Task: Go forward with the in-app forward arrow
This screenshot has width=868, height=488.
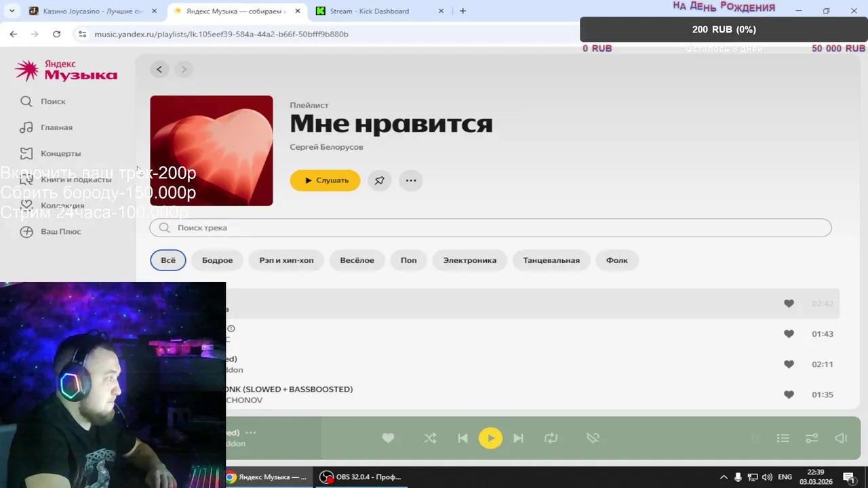Action: pos(183,69)
